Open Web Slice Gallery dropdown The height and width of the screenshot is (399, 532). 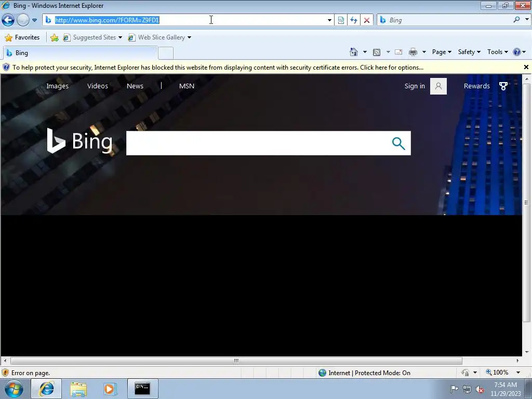click(x=159, y=37)
